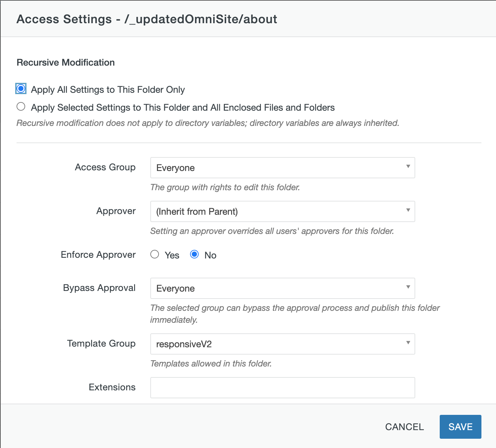Open the Bypass Approval dropdown arrow
Screen dimensions: 496x448
(x=408, y=288)
